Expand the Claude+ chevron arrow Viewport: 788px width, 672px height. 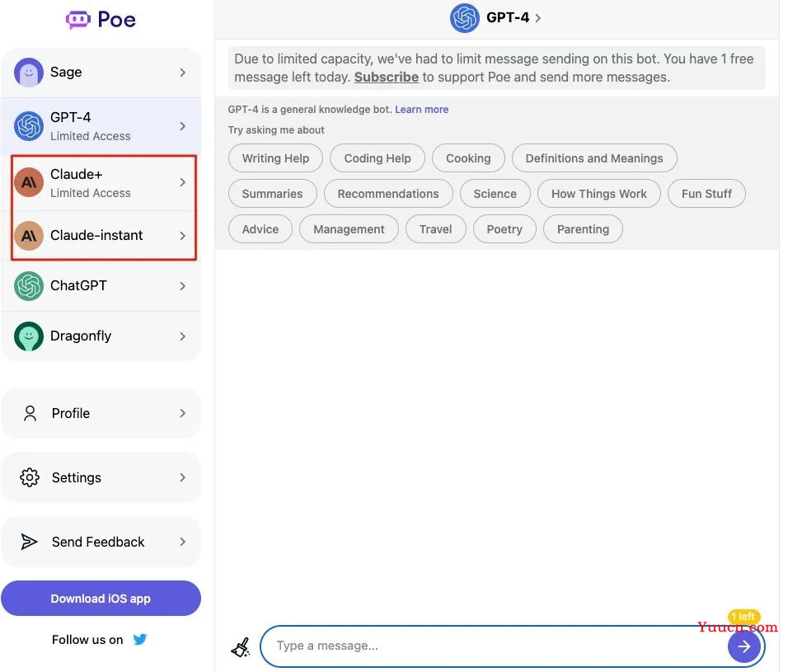point(182,182)
